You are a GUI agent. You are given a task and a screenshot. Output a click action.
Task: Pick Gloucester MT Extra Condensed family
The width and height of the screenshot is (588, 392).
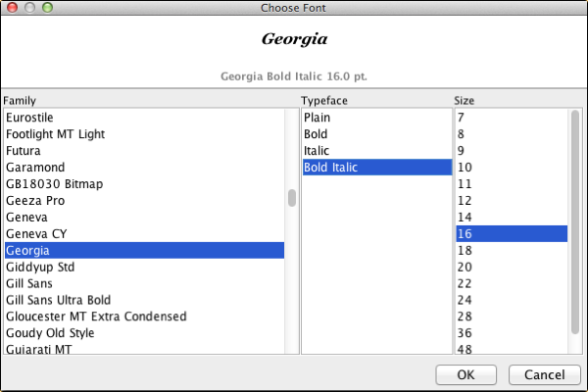(x=144, y=317)
